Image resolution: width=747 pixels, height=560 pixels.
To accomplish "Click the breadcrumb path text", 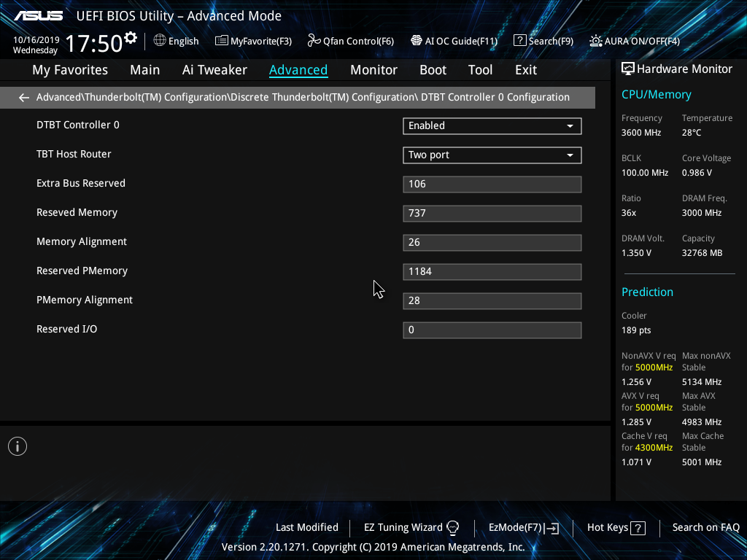I will click(303, 98).
